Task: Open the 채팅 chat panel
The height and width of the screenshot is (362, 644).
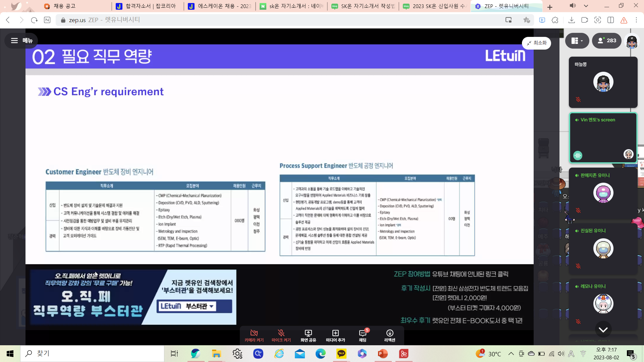Action: 363,336
